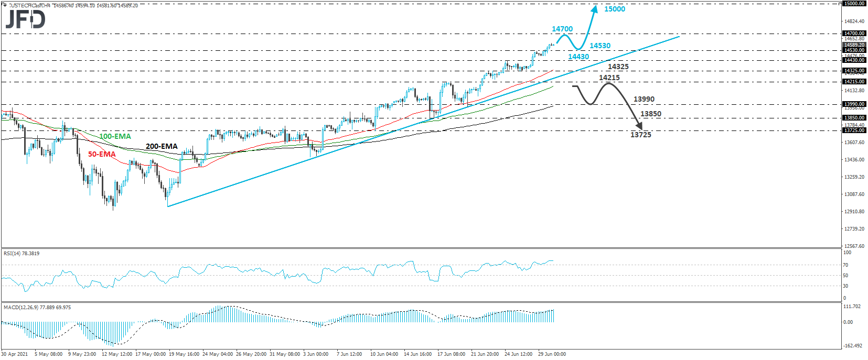The height and width of the screenshot is (360, 868).
Task: Click the 13990.00 price tag on the axis
Action: click(x=854, y=104)
